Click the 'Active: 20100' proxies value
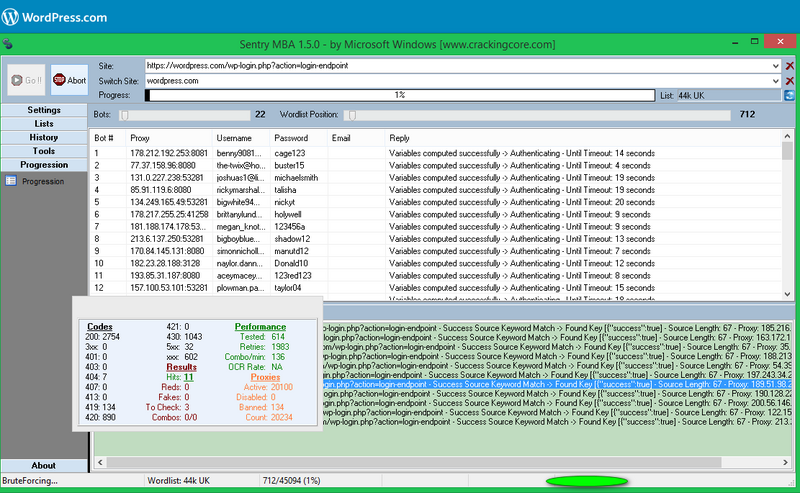800x493 pixels. click(268, 387)
